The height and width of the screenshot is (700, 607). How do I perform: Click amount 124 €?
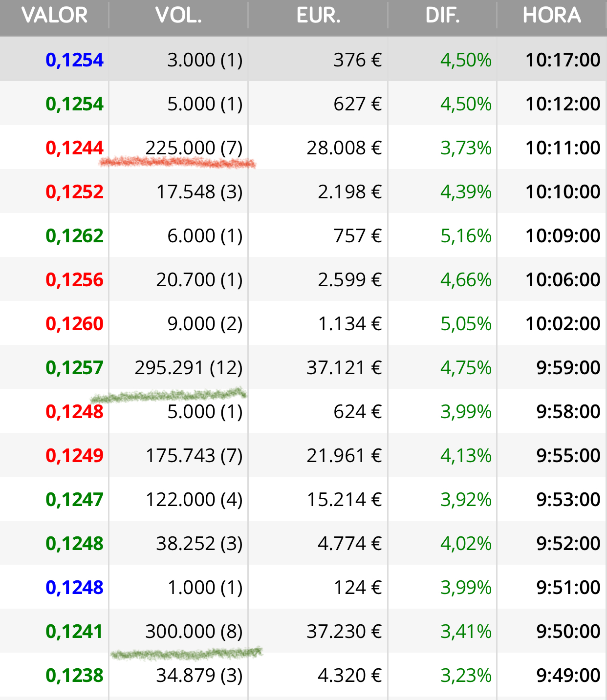pos(358,588)
